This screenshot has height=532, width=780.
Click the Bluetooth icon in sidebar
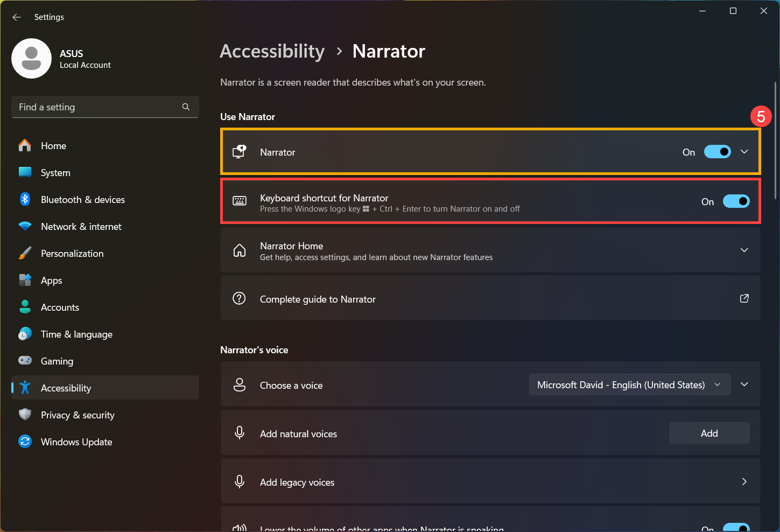click(25, 199)
